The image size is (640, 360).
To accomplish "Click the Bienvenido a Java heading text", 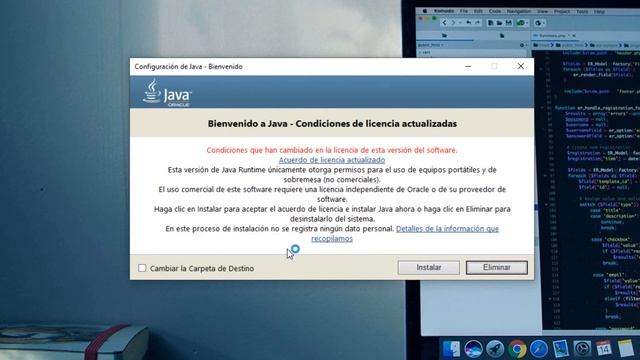I will [x=332, y=124].
